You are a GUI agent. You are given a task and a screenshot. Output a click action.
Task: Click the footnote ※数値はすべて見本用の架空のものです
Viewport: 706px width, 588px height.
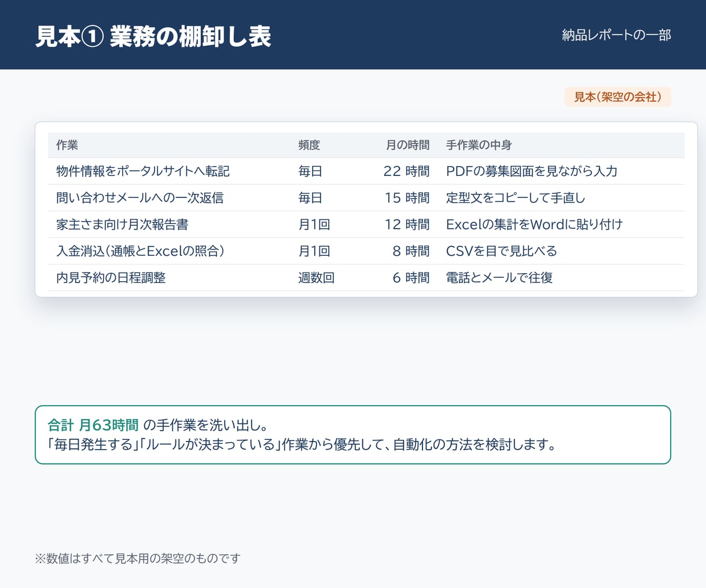click(x=138, y=558)
